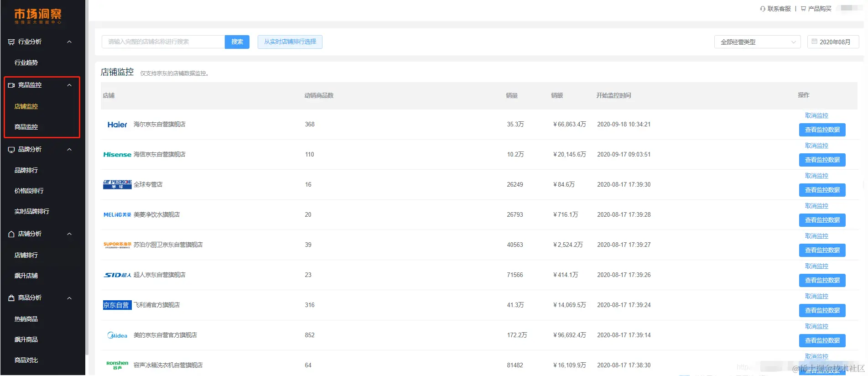The height and width of the screenshot is (376, 868).
Task: View monitoring data for 全球专营店
Action: click(822, 190)
